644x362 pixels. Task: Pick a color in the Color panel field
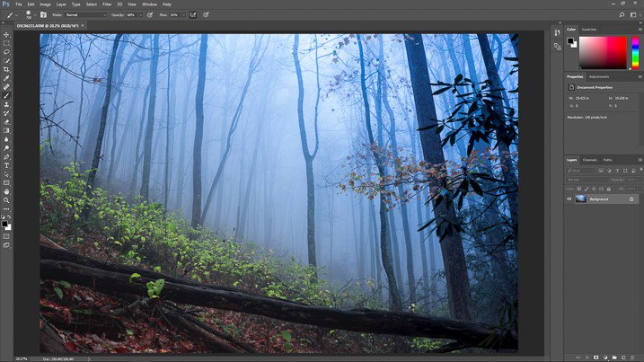click(x=603, y=52)
